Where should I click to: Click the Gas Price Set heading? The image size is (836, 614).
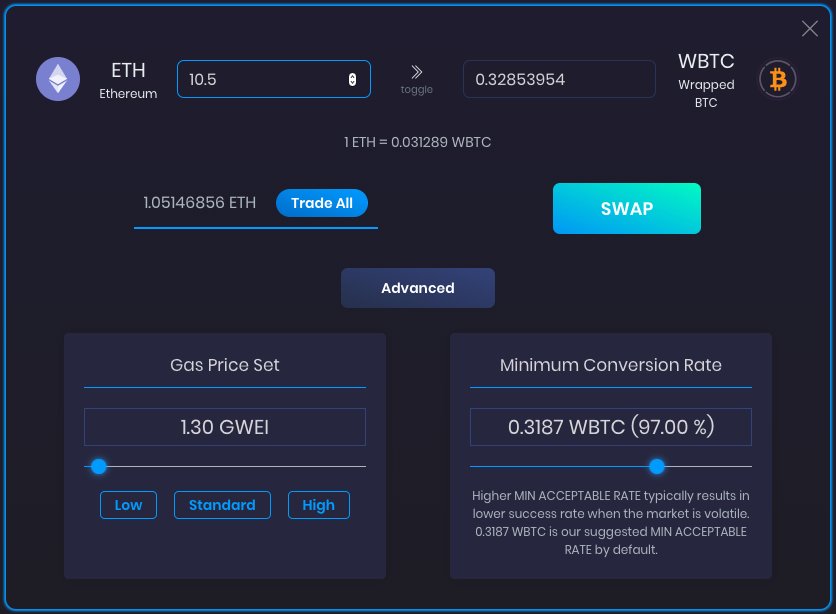coord(224,365)
